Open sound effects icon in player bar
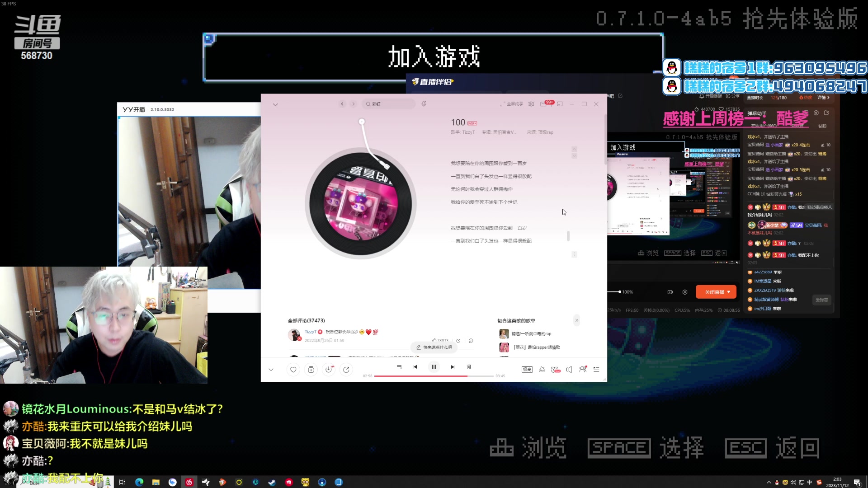The width and height of the screenshot is (868, 488). pyautogui.click(x=542, y=370)
